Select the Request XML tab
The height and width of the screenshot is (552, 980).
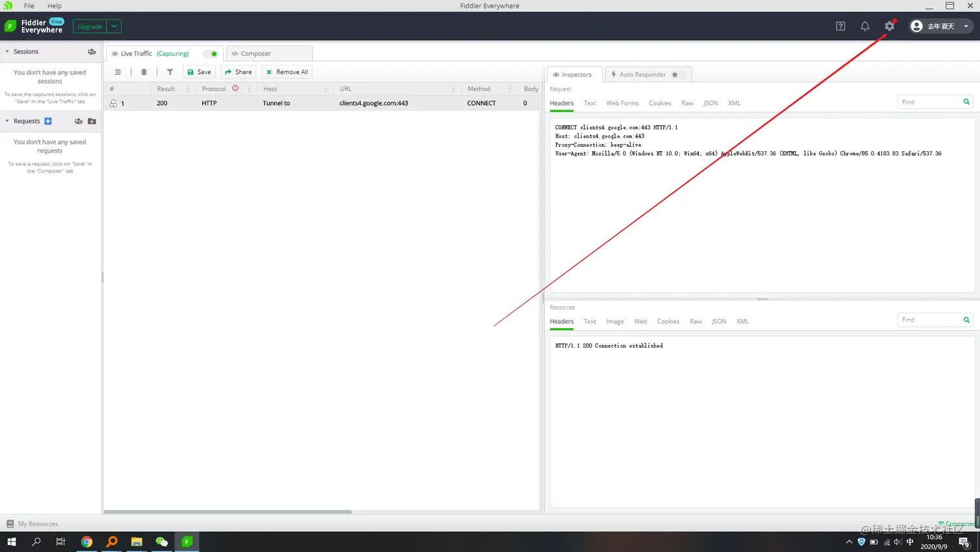click(734, 103)
